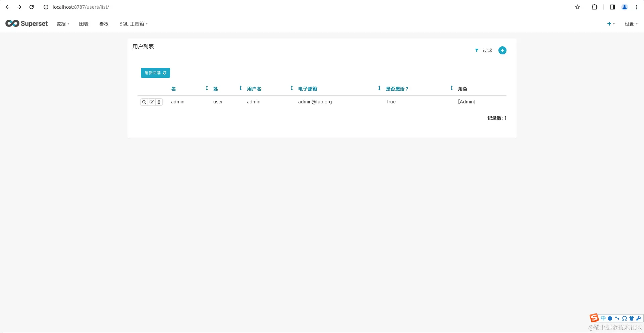644x333 pixels.
Task: Sort by the 姓 column header
Action: click(x=216, y=89)
